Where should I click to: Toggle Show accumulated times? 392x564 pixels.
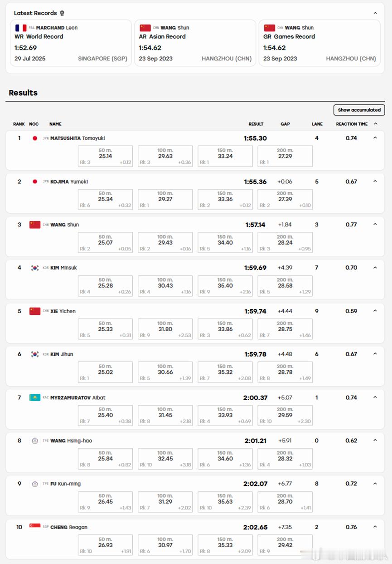pyautogui.click(x=359, y=110)
